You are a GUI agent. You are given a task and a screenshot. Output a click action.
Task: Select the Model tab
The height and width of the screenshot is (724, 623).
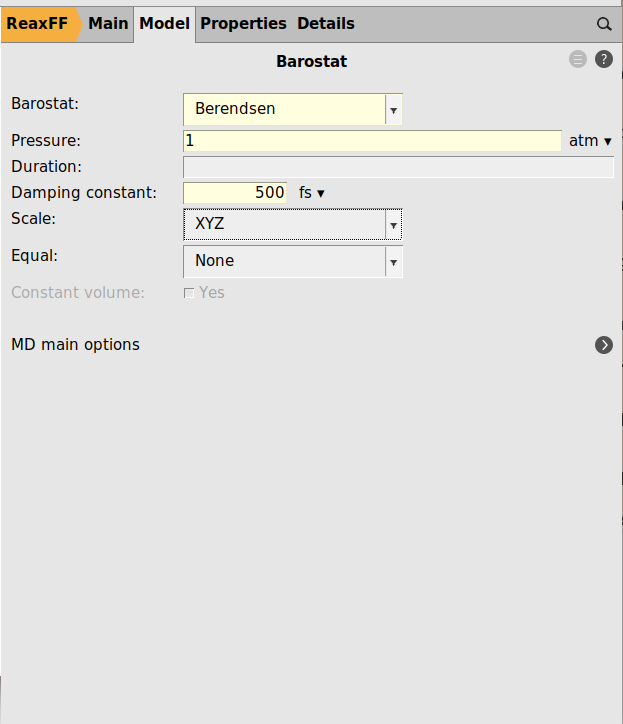tap(164, 24)
